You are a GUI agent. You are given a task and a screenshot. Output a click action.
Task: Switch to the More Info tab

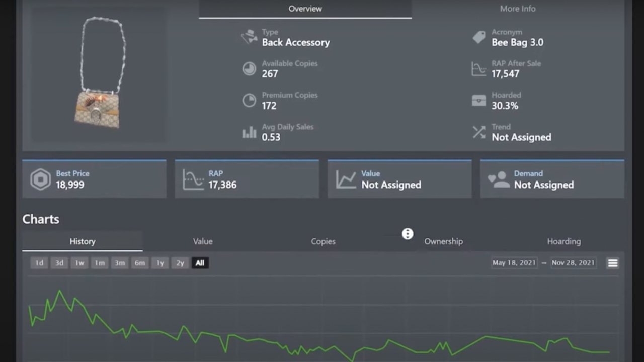click(518, 9)
